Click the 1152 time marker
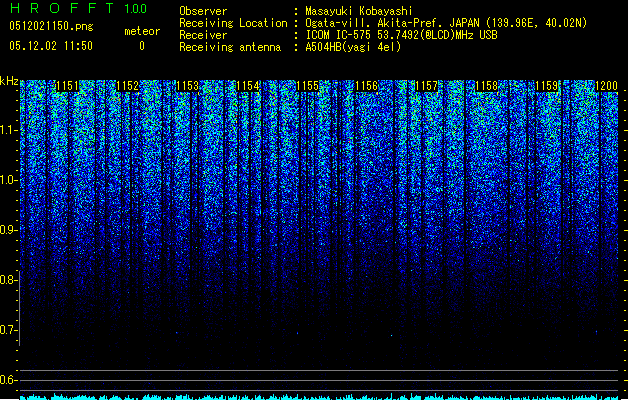This screenshot has width=629, height=400. (x=127, y=86)
